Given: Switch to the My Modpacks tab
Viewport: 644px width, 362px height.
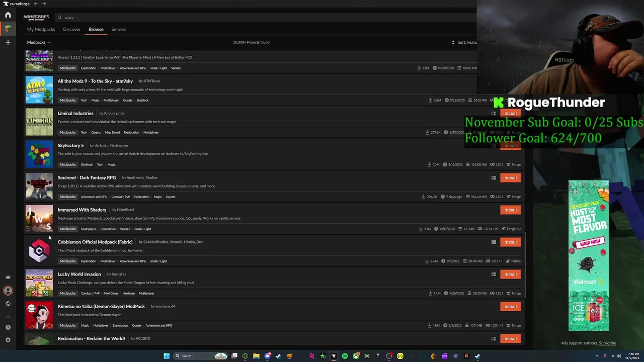Looking at the screenshot, I should [x=41, y=29].
